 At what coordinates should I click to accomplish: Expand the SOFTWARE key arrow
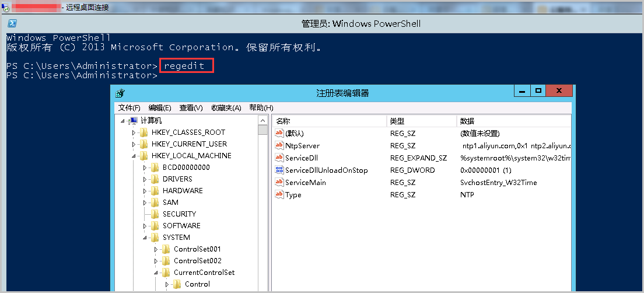145,226
